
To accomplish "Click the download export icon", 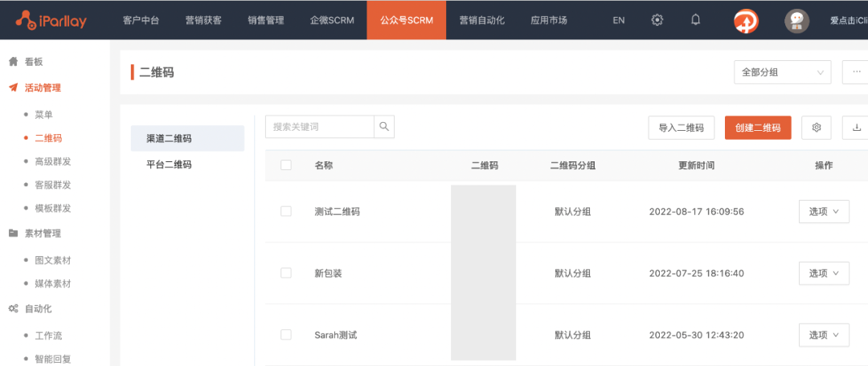I will click(x=856, y=128).
